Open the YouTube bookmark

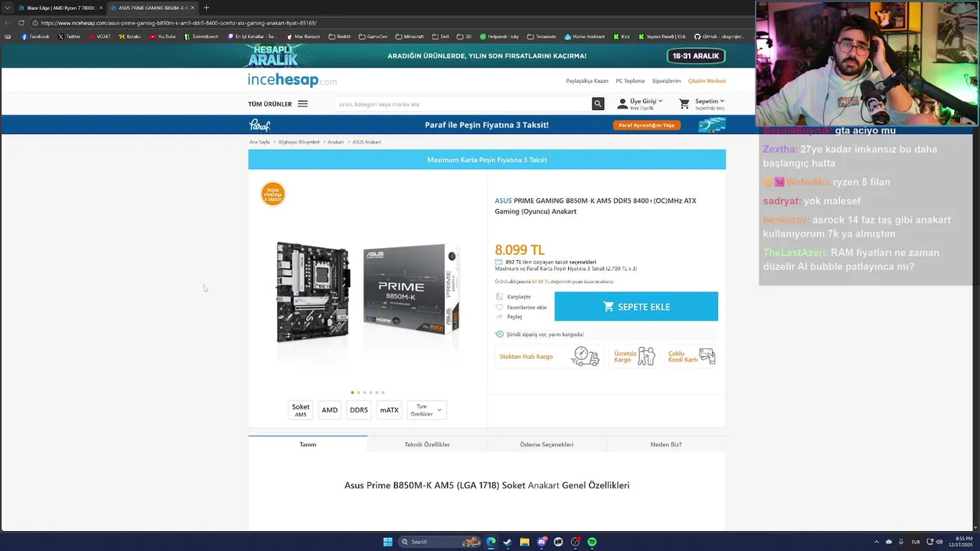162,37
